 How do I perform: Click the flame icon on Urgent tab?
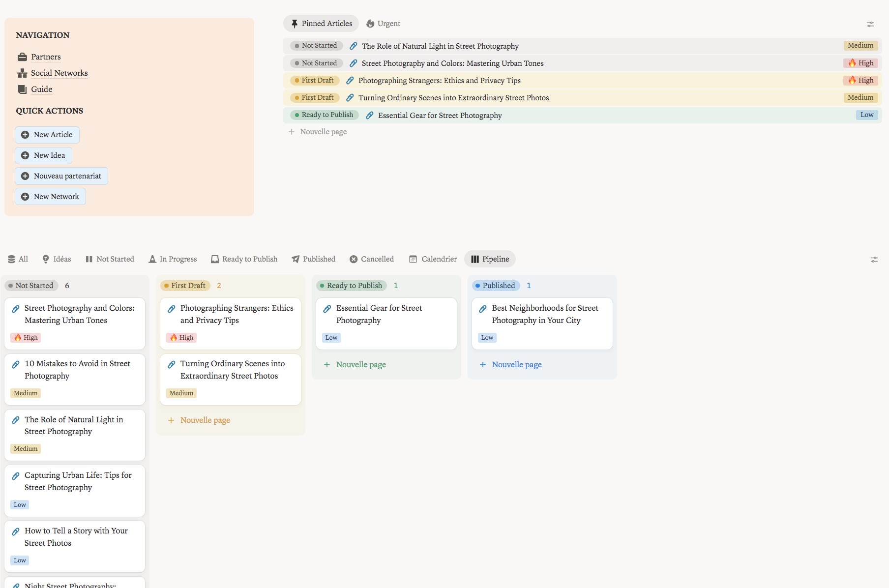tap(370, 24)
